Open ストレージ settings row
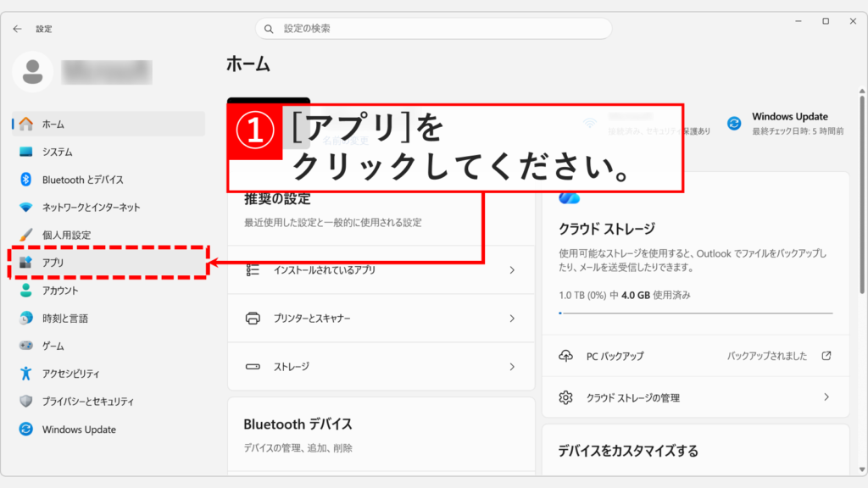The width and height of the screenshot is (868, 488). (381, 366)
